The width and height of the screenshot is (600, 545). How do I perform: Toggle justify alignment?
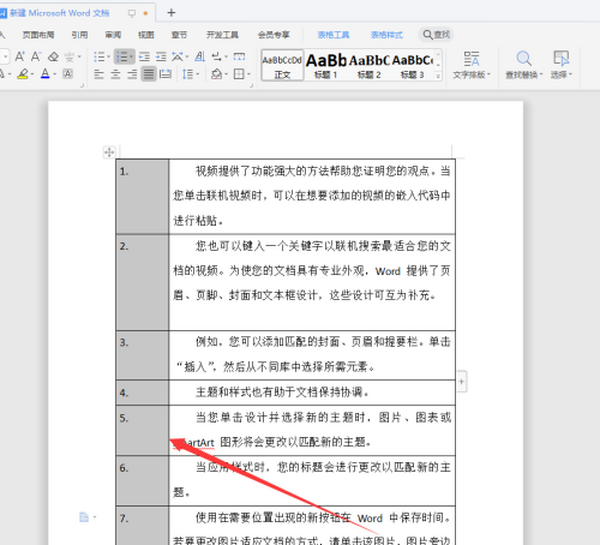pyautogui.click(x=149, y=73)
